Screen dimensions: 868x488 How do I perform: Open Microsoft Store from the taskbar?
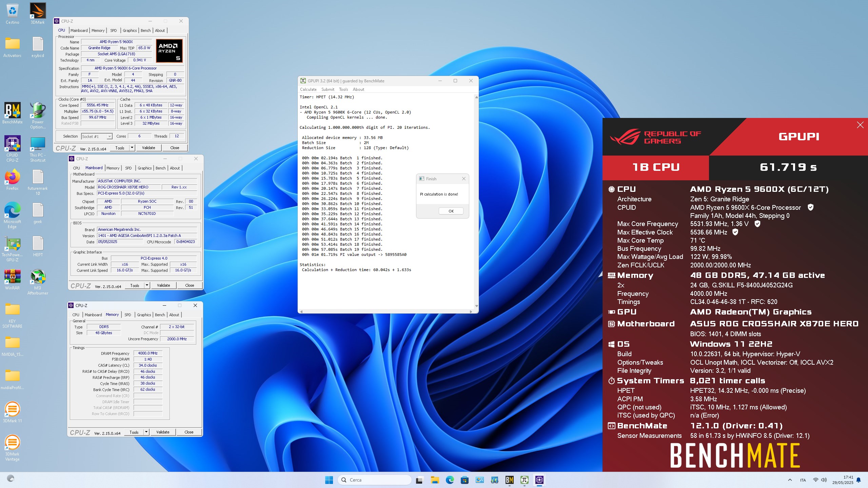(465, 480)
